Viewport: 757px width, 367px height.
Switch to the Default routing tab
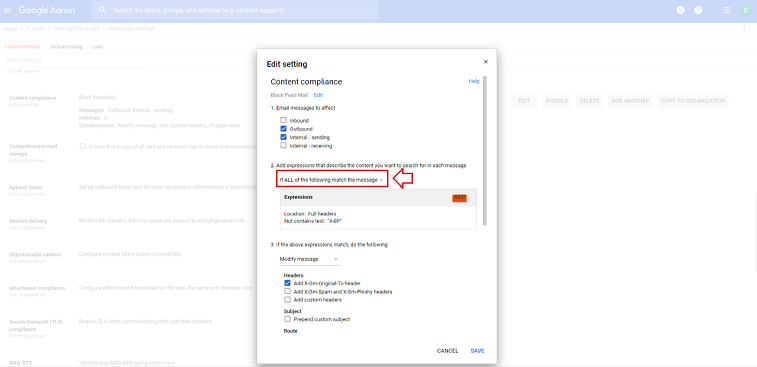66,47
